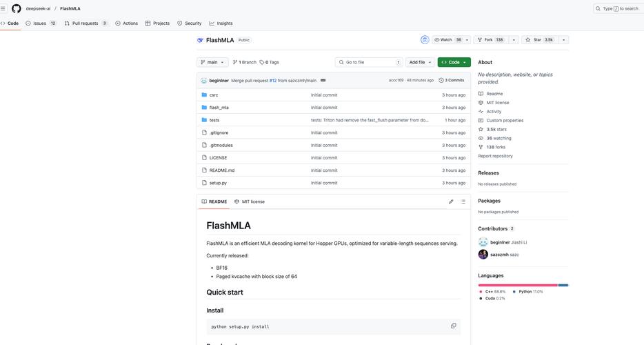The image size is (644, 345).
Task: Click the Packages section heading
Action: click(489, 201)
